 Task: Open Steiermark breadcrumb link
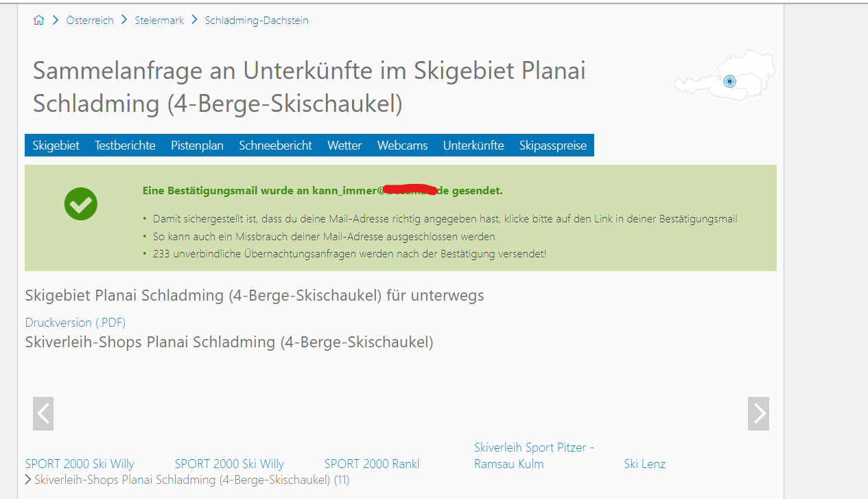159,21
